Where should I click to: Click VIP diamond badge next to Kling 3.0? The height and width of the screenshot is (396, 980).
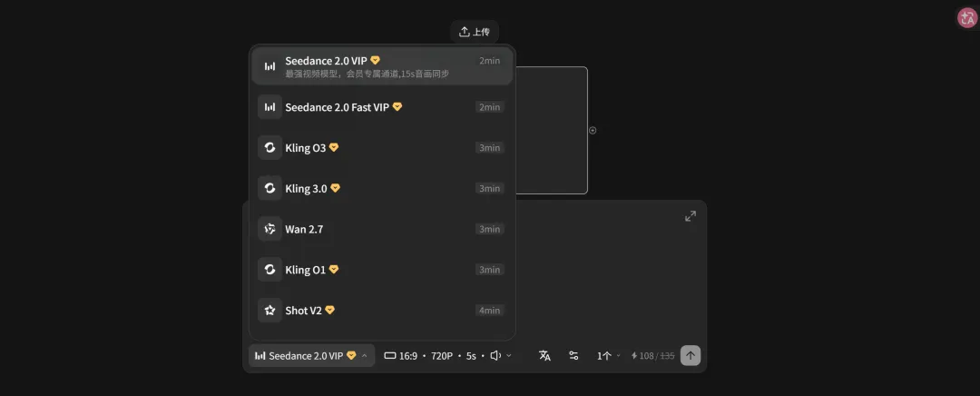335,188
